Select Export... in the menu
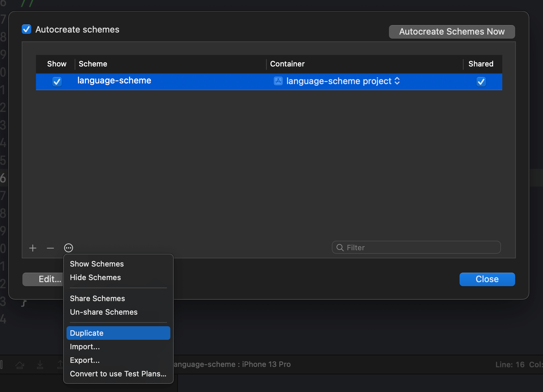 click(85, 360)
